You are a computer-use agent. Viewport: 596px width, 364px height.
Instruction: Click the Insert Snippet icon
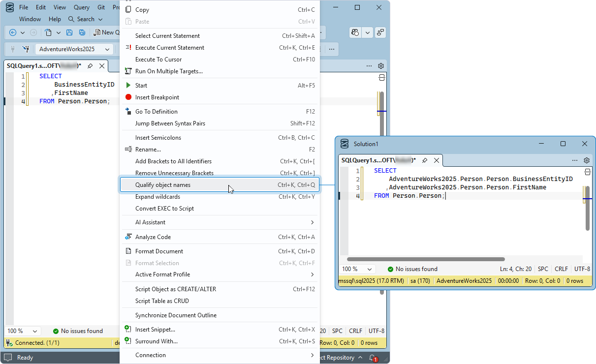click(128, 330)
